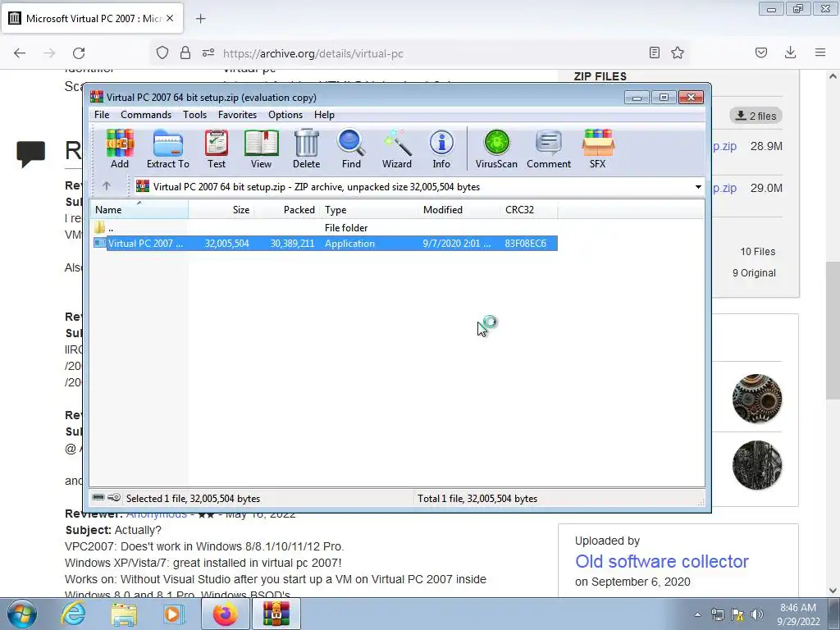Open Internet Explorer from taskbar
Viewport: 840px width, 630px height.
pos(73,614)
